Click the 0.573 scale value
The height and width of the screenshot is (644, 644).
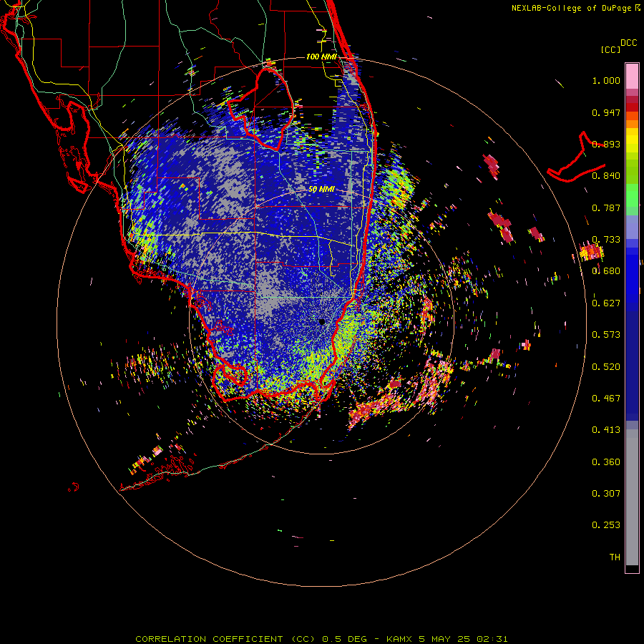click(x=606, y=335)
